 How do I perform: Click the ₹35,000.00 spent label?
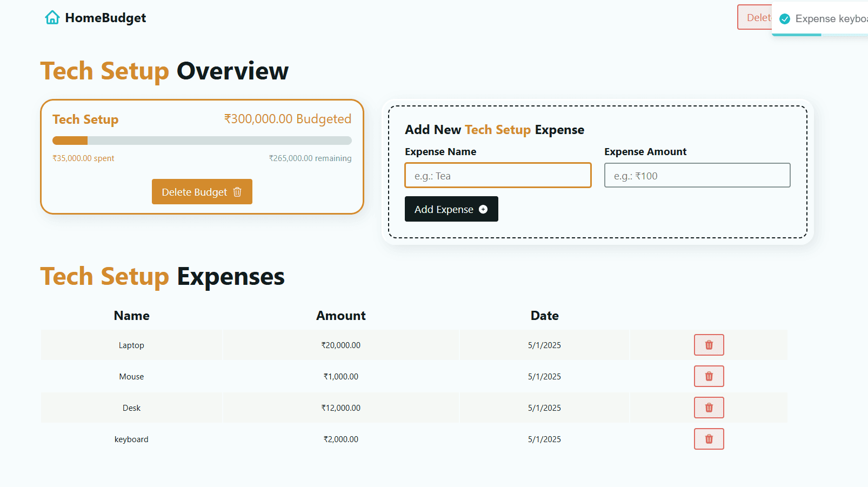tap(83, 158)
